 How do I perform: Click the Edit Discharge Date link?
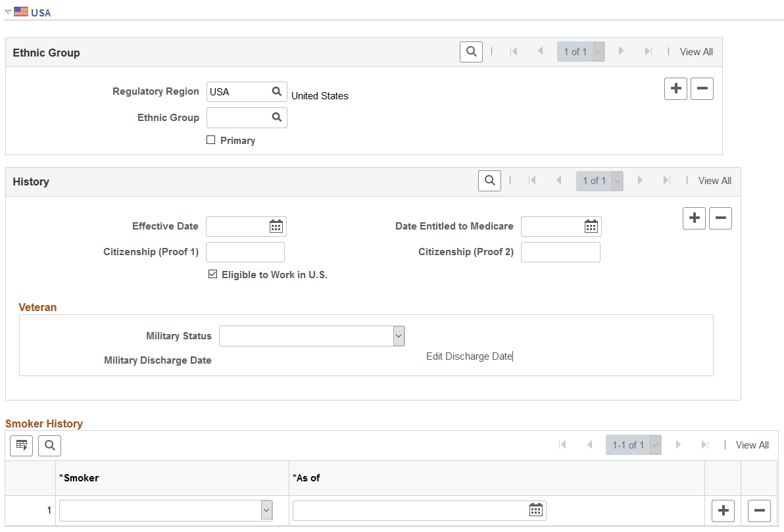(x=469, y=356)
